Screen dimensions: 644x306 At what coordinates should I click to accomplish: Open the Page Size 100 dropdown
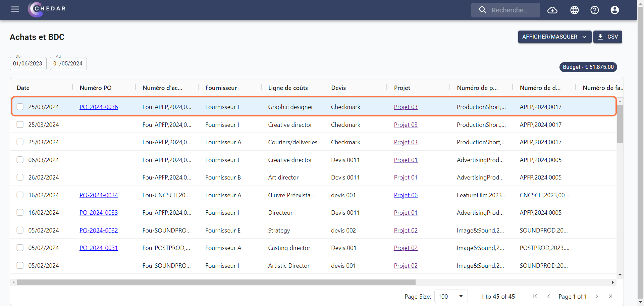(451, 296)
